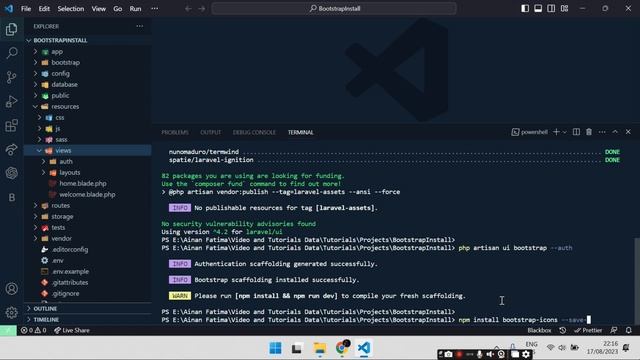Click Explorer more actions ellipsis
The height and width of the screenshot is (360, 640).
140,26
